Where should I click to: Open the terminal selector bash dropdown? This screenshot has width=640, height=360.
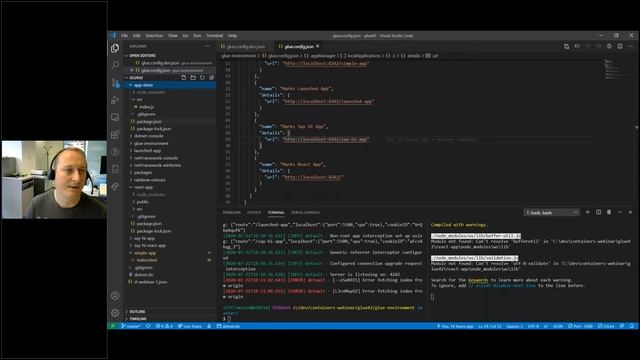(551, 213)
